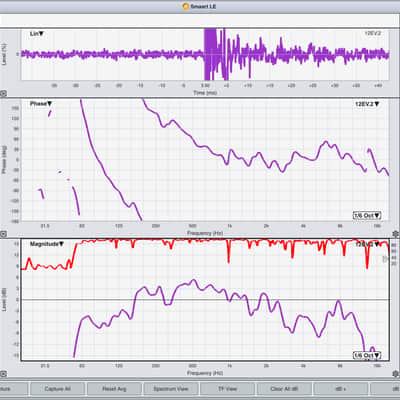This screenshot has width=400, height=400.
Task: Click the Time (ms) axis label
Action: click(205, 93)
